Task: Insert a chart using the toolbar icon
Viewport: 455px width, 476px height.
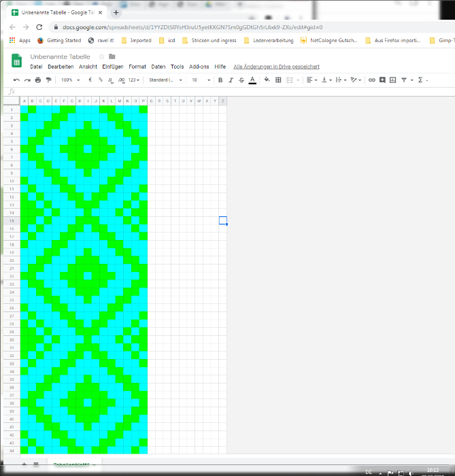Action: [393, 80]
